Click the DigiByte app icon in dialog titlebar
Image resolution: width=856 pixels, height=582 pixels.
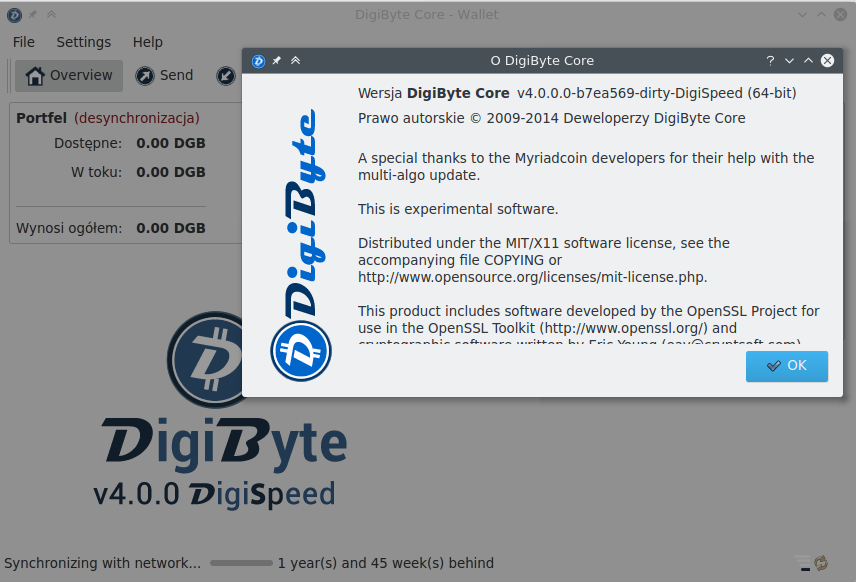click(x=258, y=61)
